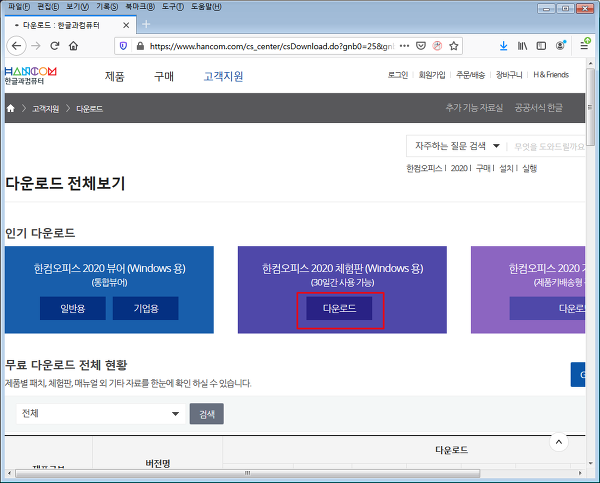Save page to Pocket icon
600x483 pixels.
421,46
